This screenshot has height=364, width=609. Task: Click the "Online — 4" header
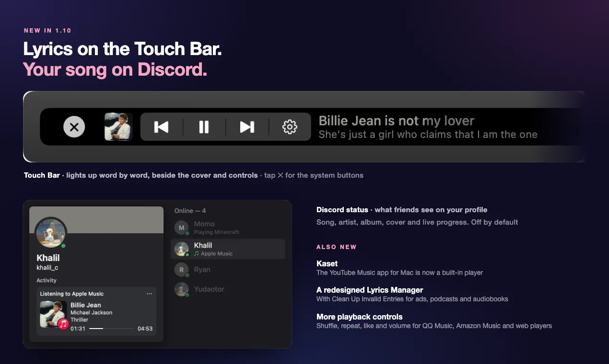tap(190, 211)
